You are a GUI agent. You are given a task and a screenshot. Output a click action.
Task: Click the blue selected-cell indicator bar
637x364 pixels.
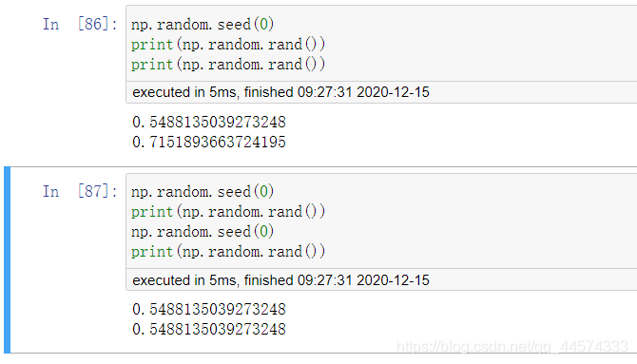pos(7,260)
